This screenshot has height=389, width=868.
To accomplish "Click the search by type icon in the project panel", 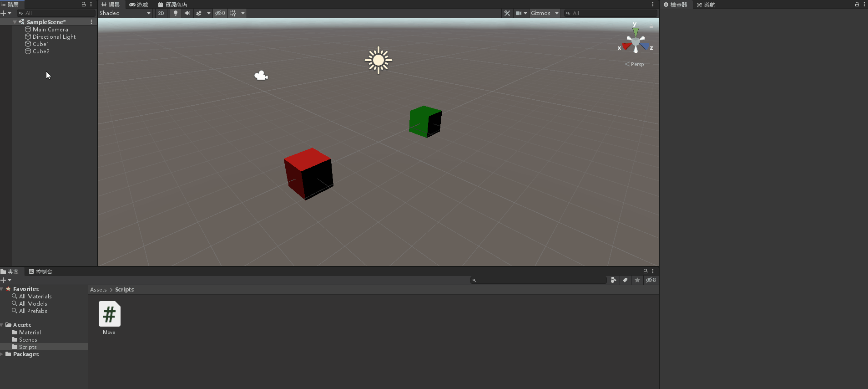I will point(613,280).
